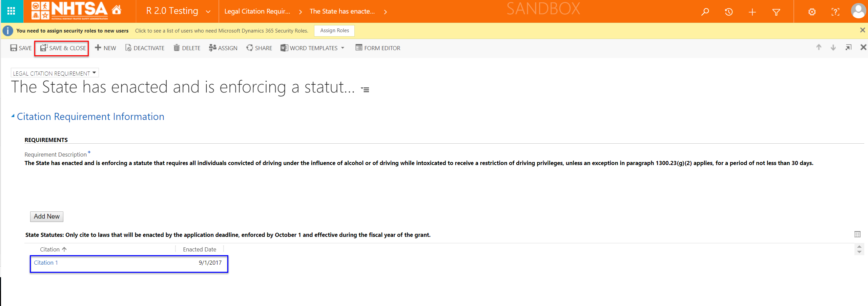Open recently viewed items clock icon
Viewport: 868px width, 306px height.
[729, 12]
